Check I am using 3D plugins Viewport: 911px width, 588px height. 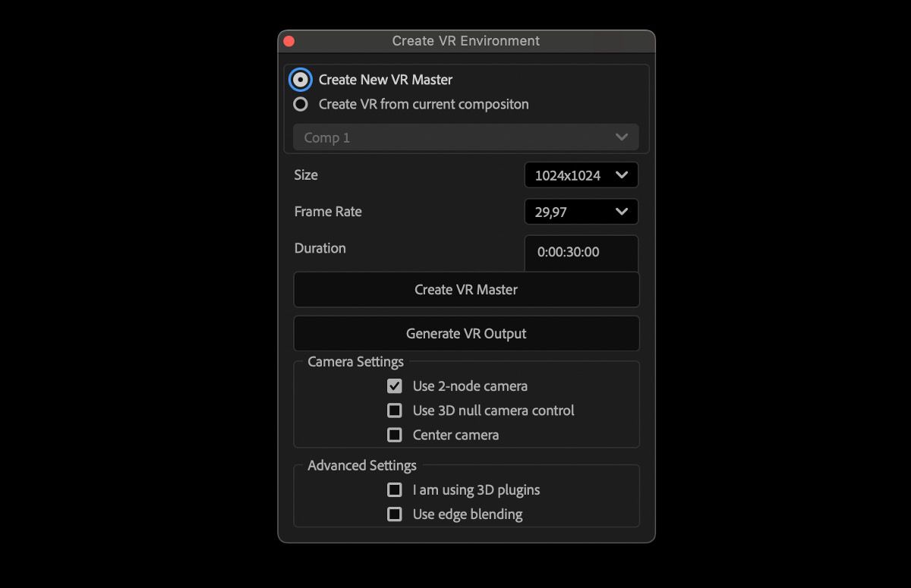click(395, 490)
